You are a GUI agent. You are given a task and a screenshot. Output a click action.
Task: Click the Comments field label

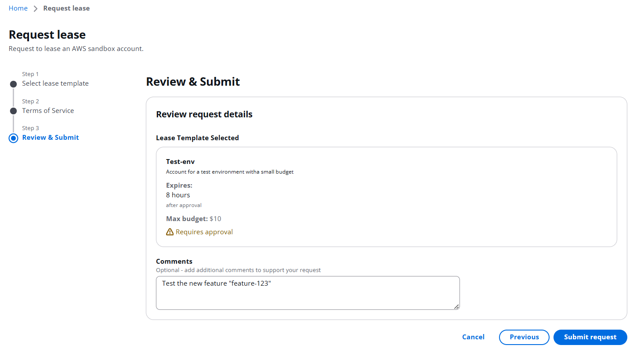(x=174, y=262)
